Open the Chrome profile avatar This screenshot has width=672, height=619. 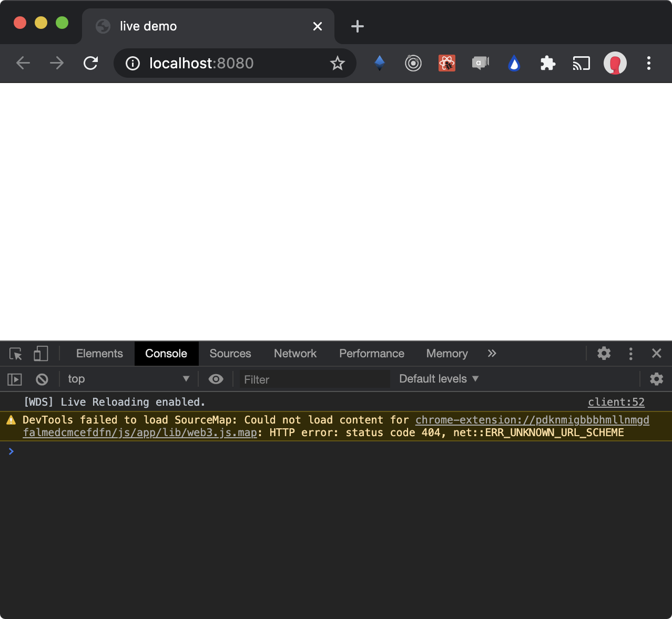click(x=615, y=64)
